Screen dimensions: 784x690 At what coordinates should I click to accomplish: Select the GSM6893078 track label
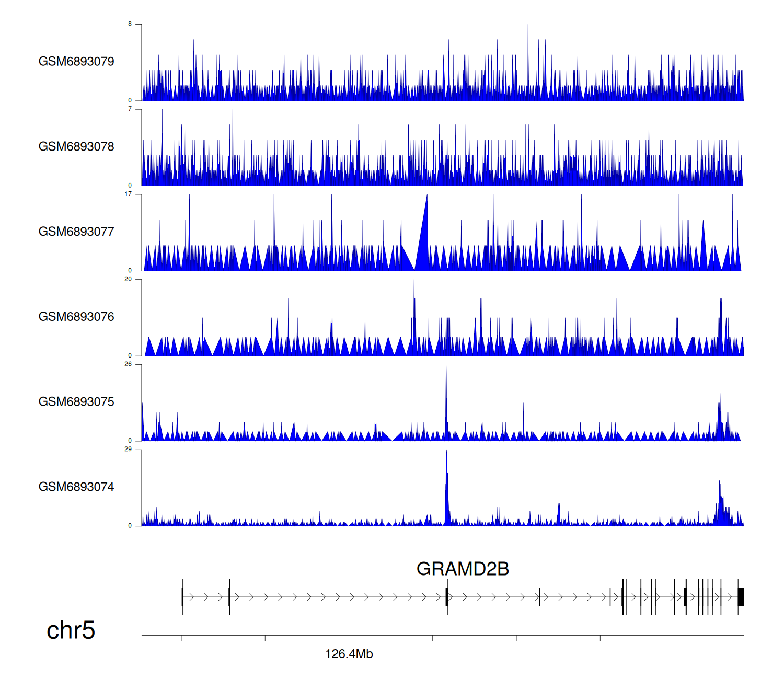[x=76, y=147]
